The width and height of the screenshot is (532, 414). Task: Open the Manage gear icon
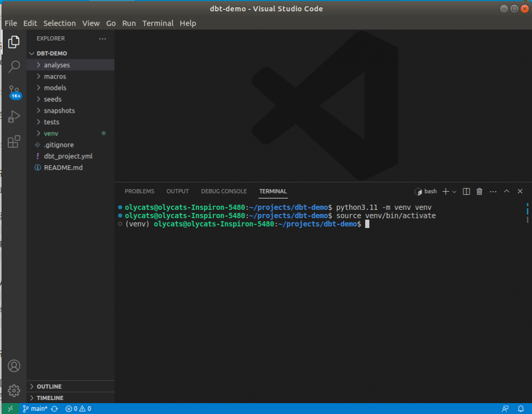click(x=14, y=391)
